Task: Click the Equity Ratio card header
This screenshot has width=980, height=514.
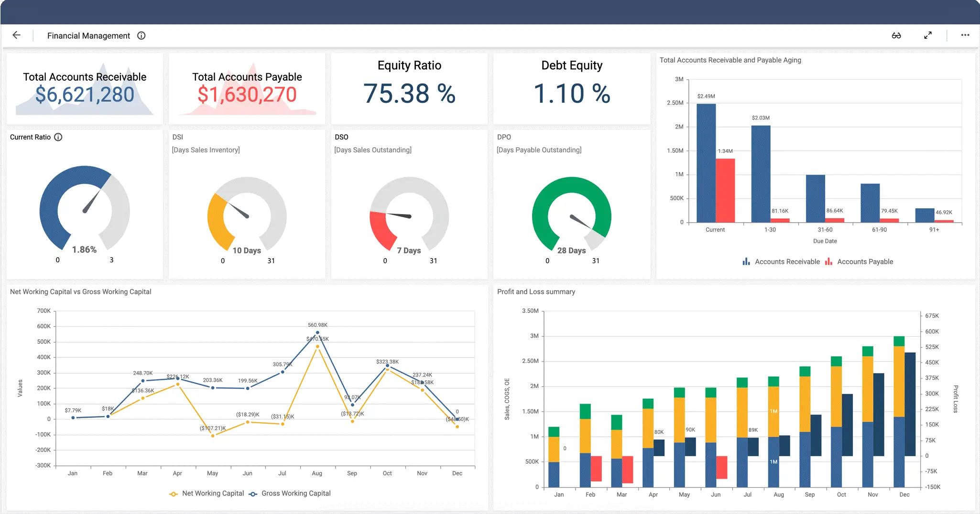Action: (409, 65)
